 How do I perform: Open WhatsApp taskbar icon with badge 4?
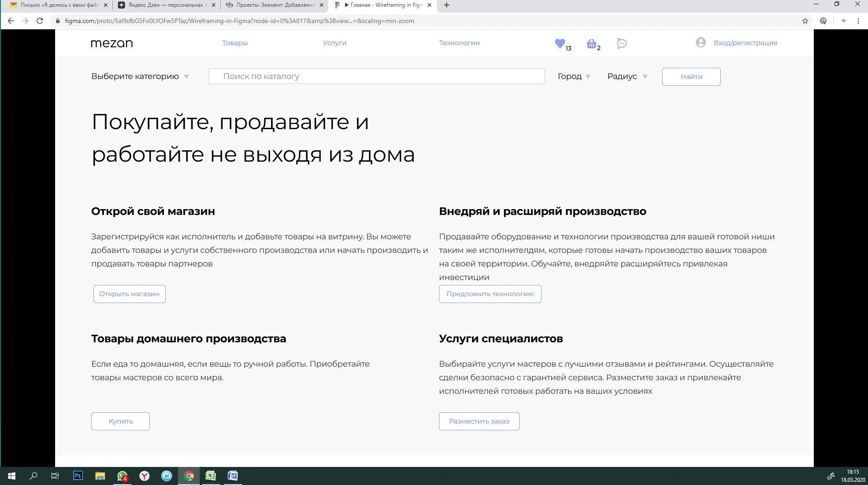(122, 476)
